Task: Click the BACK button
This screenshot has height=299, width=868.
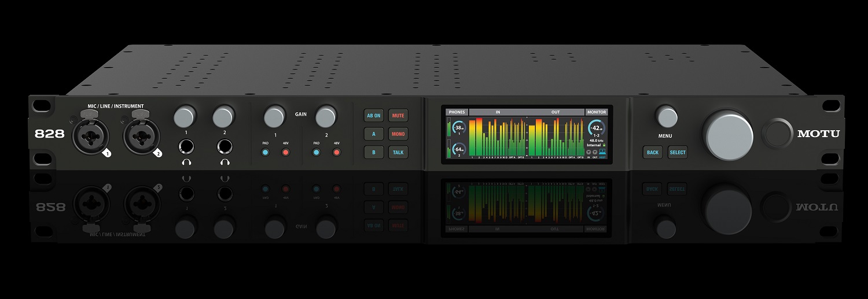Action: pyautogui.click(x=653, y=153)
